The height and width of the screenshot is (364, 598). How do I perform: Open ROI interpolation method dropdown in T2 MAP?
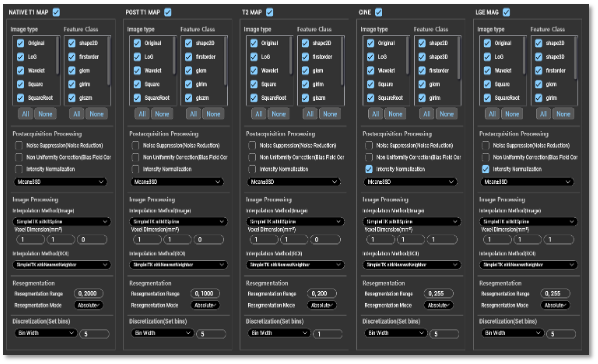(x=296, y=265)
